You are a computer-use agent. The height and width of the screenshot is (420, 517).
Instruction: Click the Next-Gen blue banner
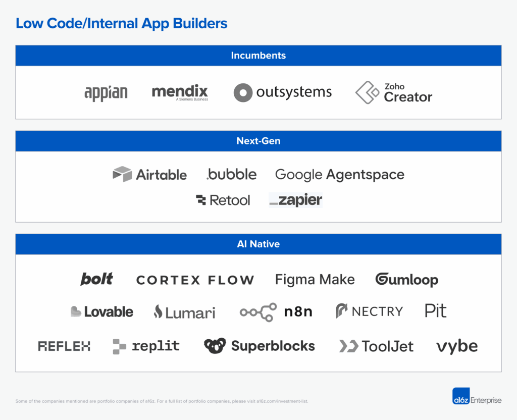point(258,141)
